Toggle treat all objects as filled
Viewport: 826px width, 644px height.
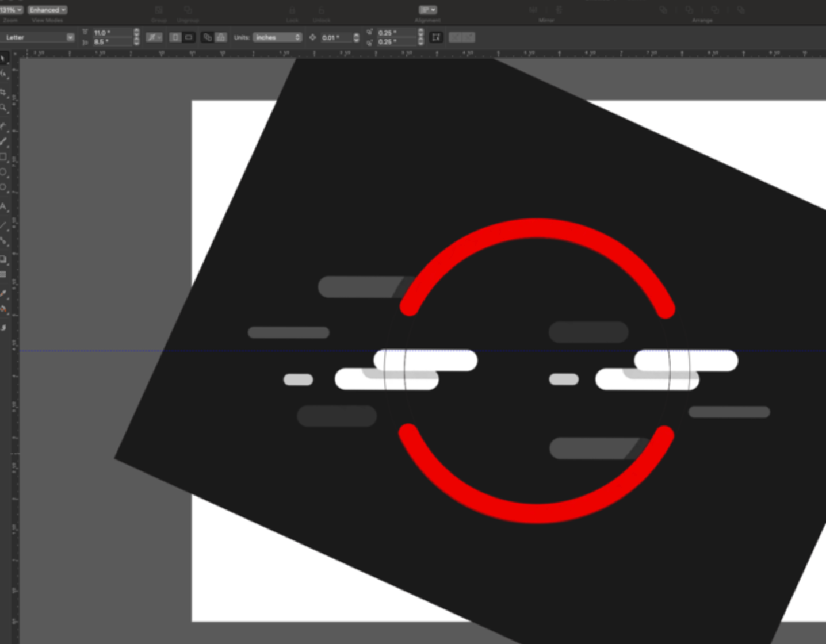(x=436, y=37)
